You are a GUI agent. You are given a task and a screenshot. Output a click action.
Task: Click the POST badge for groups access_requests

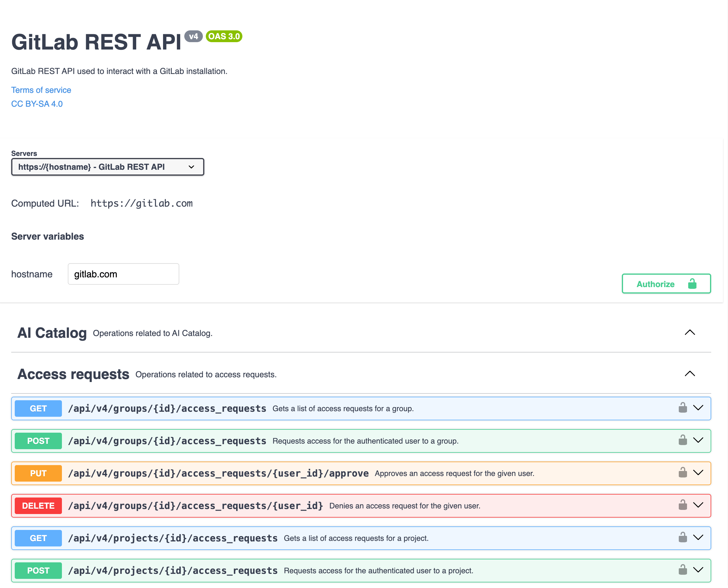click(38, 441)
